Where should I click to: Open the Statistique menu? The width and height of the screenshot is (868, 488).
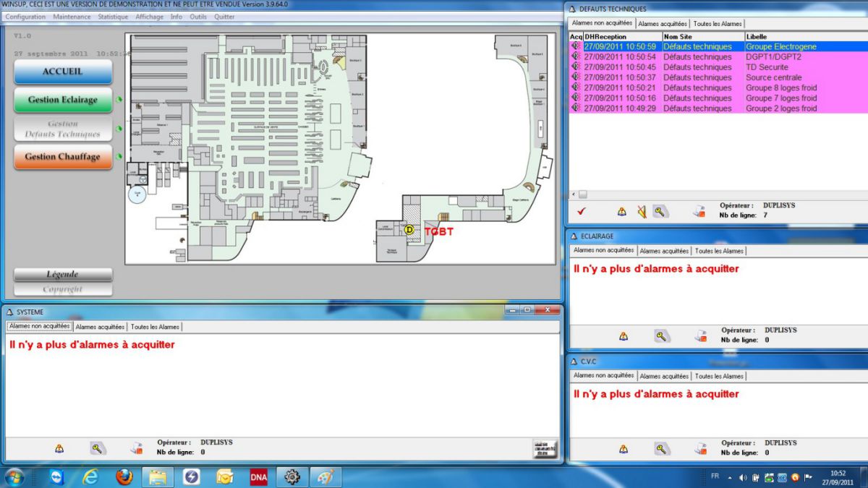[x=113, y=17]
